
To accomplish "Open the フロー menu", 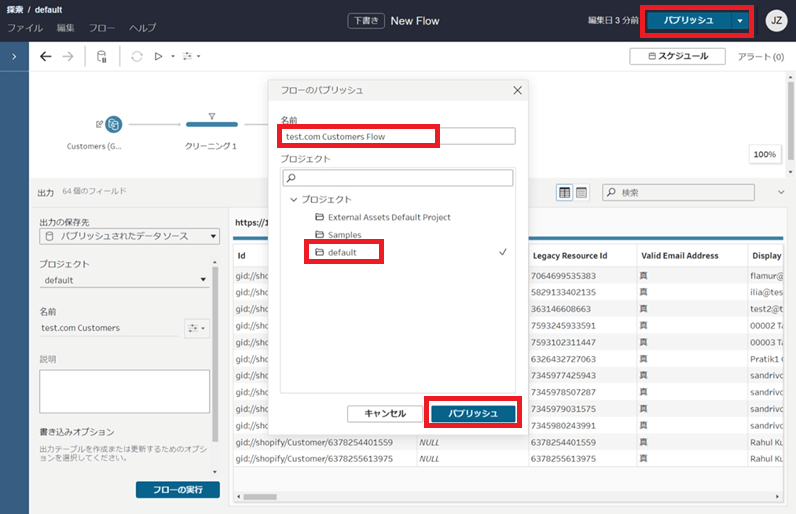I will click(102, 28).
